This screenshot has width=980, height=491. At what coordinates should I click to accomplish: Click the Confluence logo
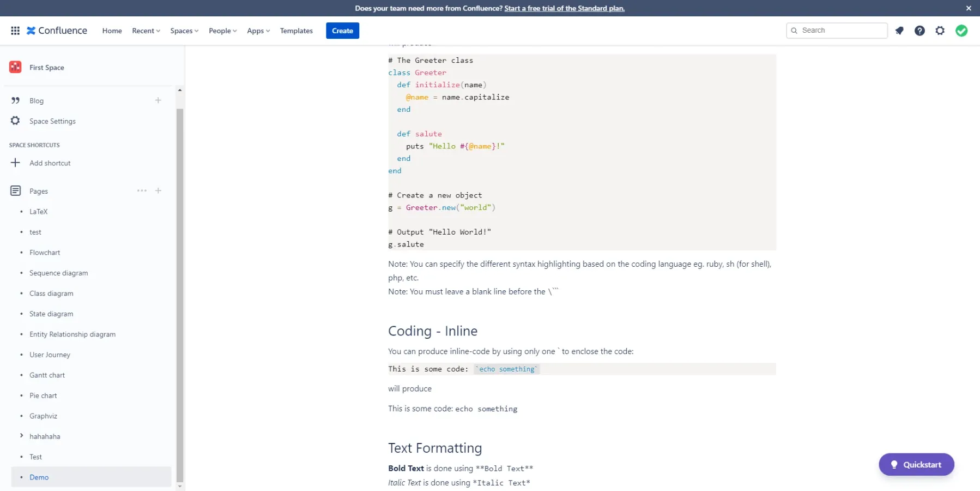click(57, 31)
